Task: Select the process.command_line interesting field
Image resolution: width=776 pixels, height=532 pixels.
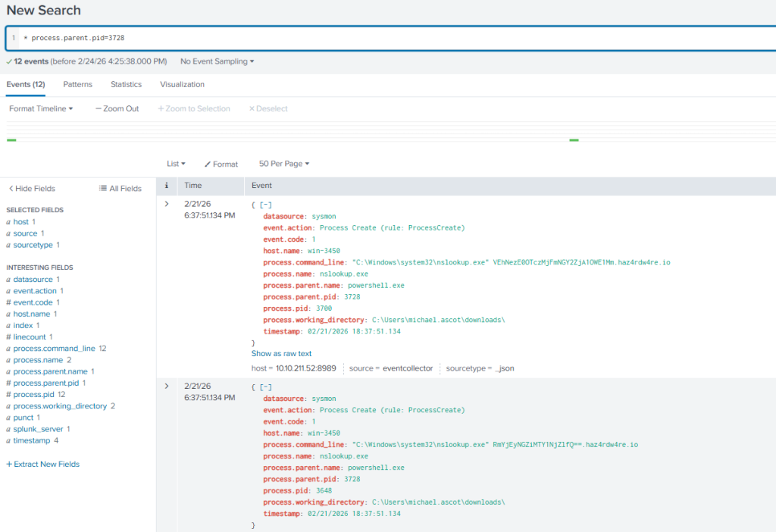Action: (54, 349)
